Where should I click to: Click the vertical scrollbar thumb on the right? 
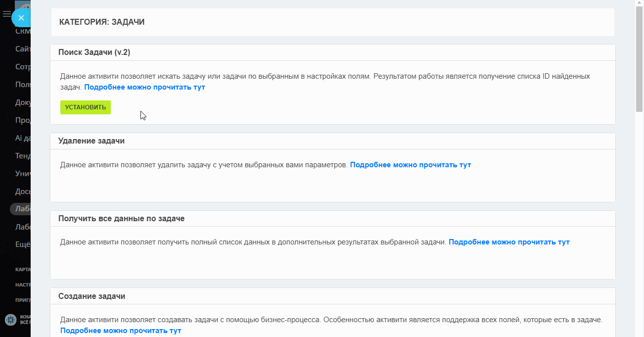pos(640,59)
